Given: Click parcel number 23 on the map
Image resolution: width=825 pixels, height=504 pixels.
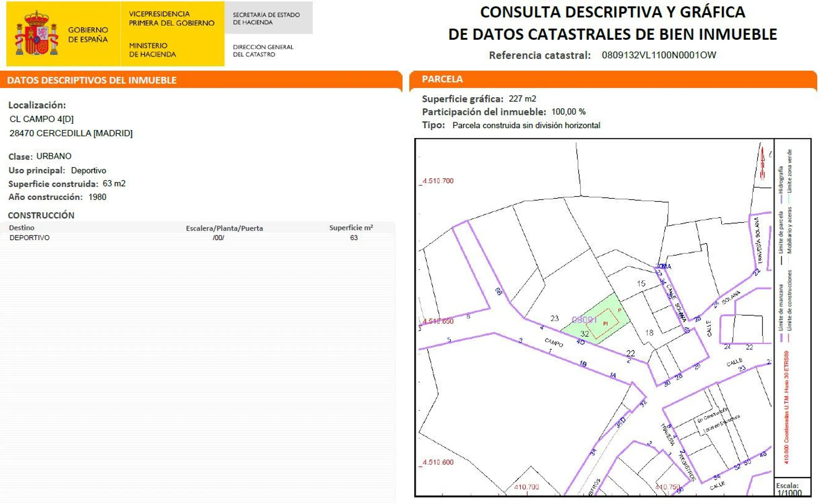Looking at the screenshot, I should point(554,318).
